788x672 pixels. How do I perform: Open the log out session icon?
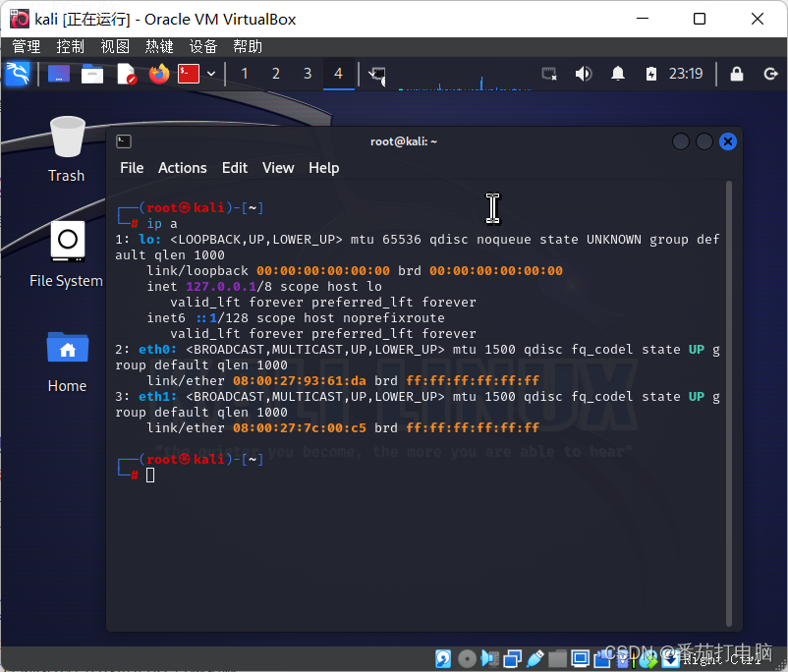[771, 74]
